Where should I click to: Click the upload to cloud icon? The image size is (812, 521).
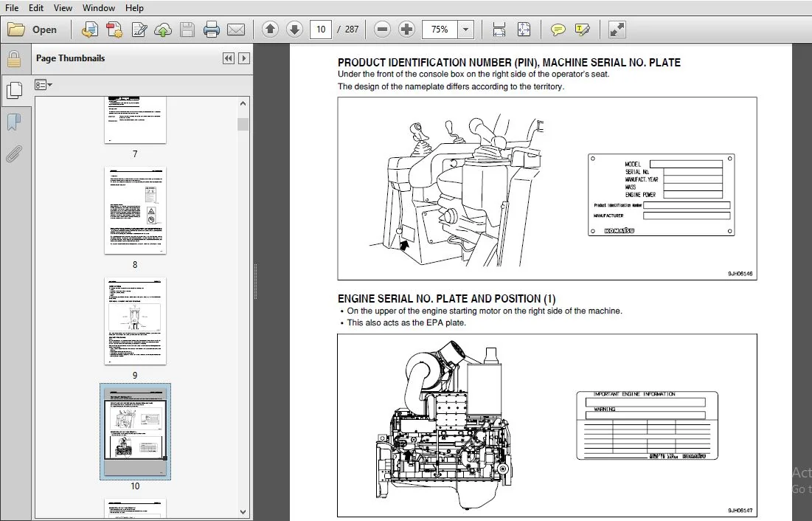[x=163, y=30]
